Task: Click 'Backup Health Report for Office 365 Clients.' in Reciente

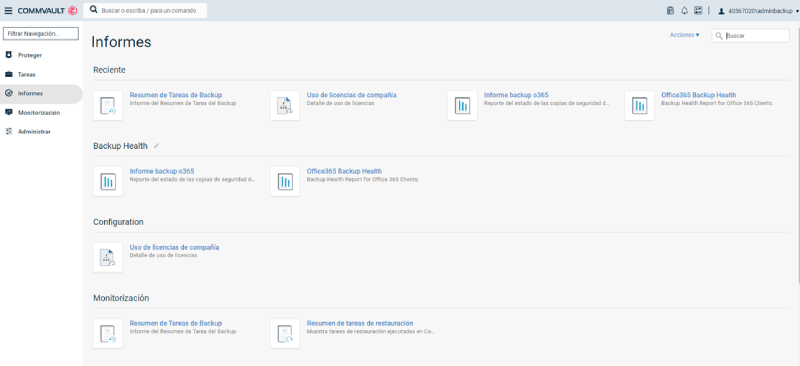Action: 717,103
